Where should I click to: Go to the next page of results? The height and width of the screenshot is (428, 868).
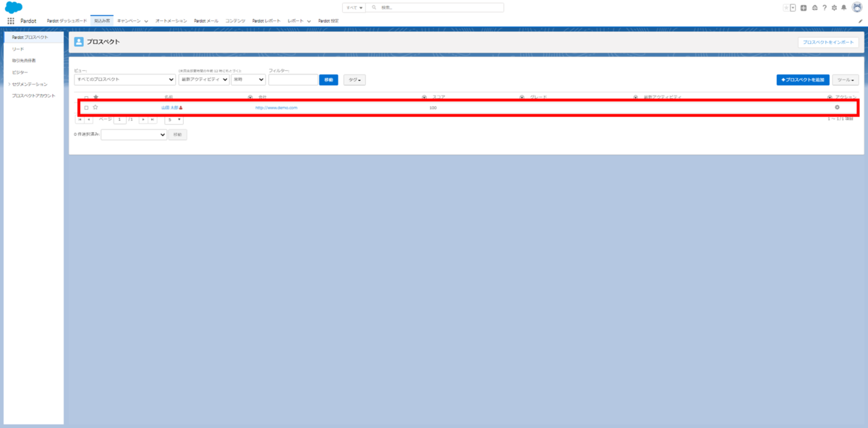coord(143,119)
